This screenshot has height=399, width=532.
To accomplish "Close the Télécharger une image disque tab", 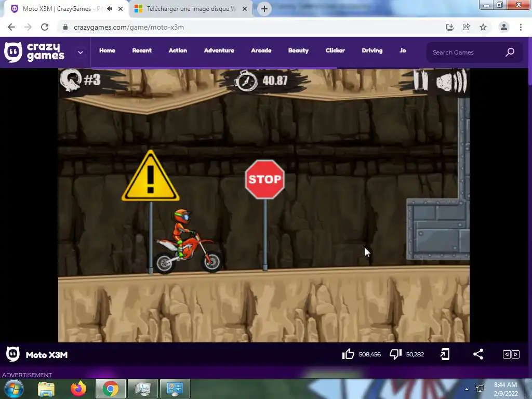I will tap(245, 9).
